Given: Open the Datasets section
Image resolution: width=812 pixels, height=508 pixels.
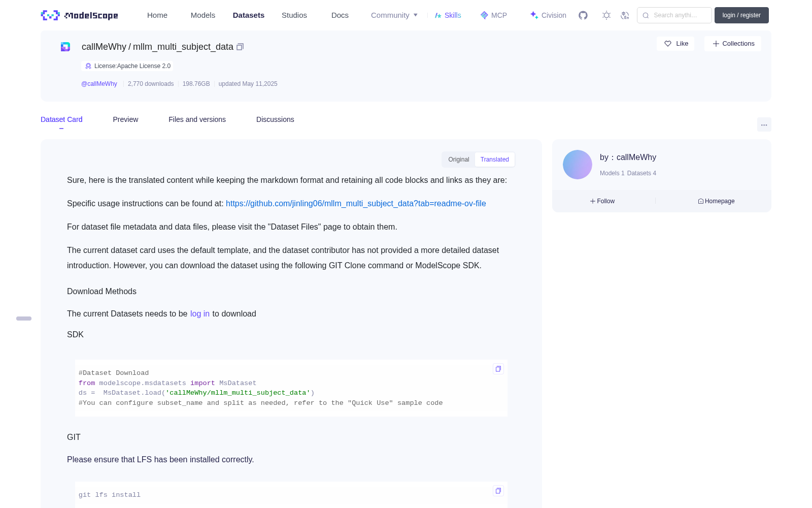Looking at the screenshot, I should coord(249,15).
